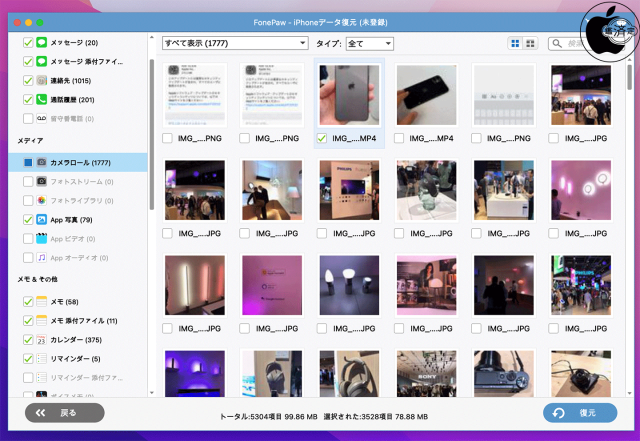
Task: Click the main gallery vertical scrollbar thumb
Action: (x=630, y=77)
